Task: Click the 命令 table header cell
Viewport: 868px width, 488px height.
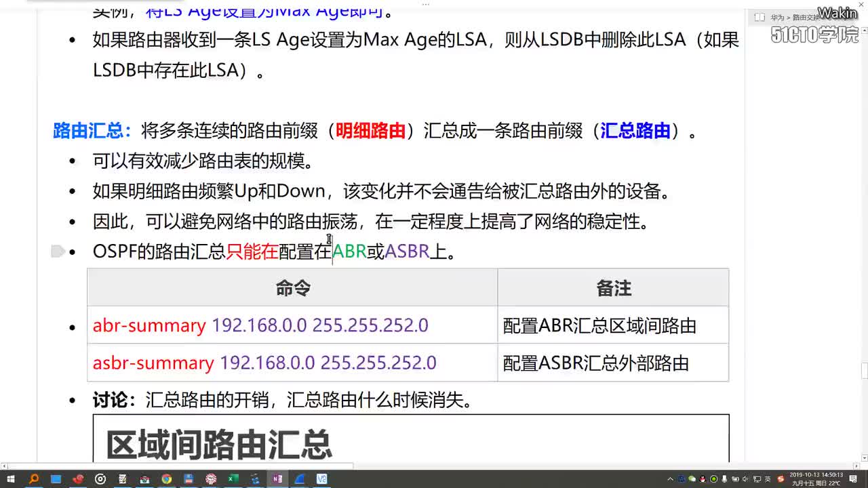Action: point(293,288)
